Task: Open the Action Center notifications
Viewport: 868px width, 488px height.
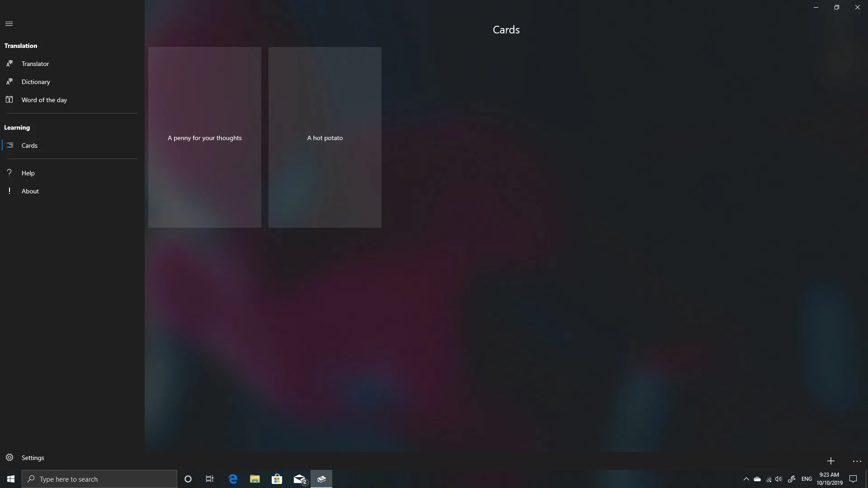Action: [x=854, y=479]
